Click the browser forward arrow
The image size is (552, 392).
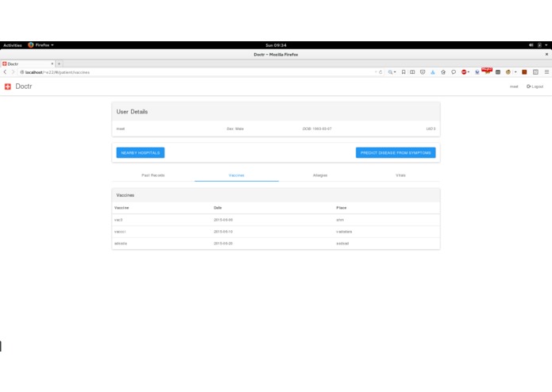[x=13, y=72]
